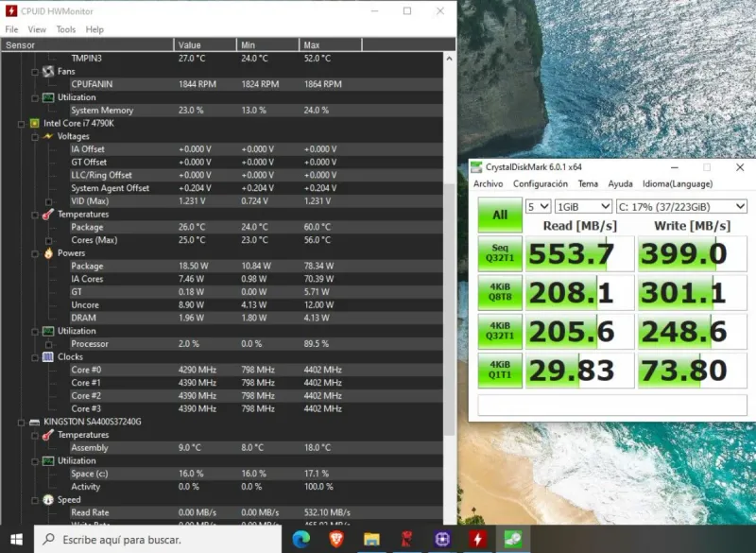Expand the Cores (Max) temperature entry
Image resolution: width=756 pixels, height=553 pixels.
tap(49, 241)
